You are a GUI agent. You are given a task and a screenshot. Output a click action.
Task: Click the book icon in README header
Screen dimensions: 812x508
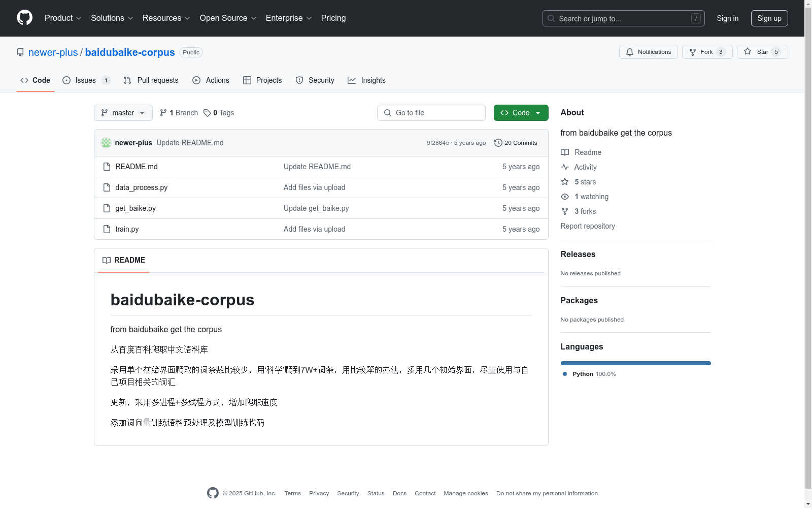[107, 260]
